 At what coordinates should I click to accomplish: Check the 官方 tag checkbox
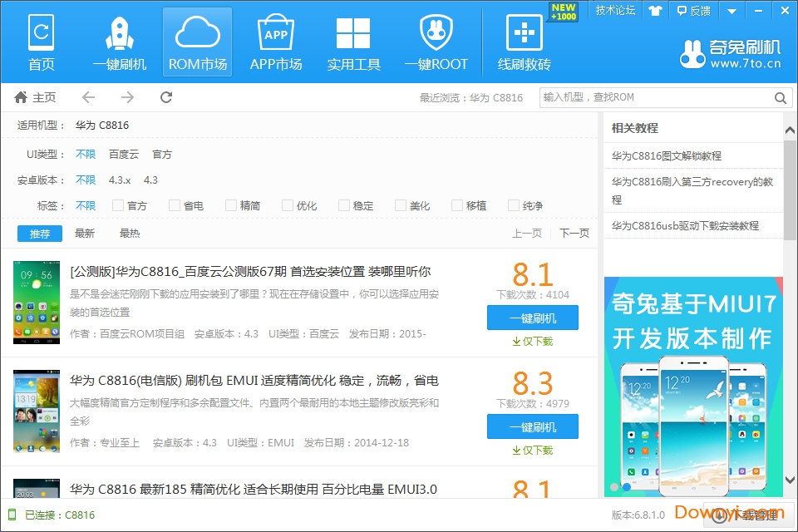coord(118,205)
